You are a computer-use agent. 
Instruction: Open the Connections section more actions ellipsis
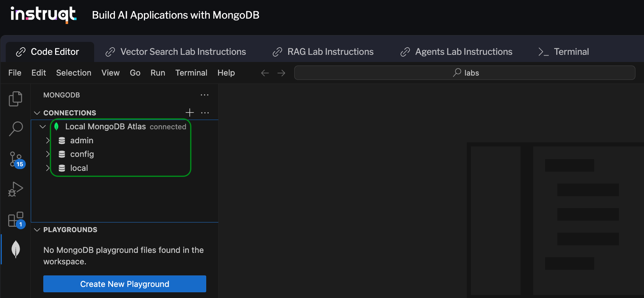pos(205,112)
